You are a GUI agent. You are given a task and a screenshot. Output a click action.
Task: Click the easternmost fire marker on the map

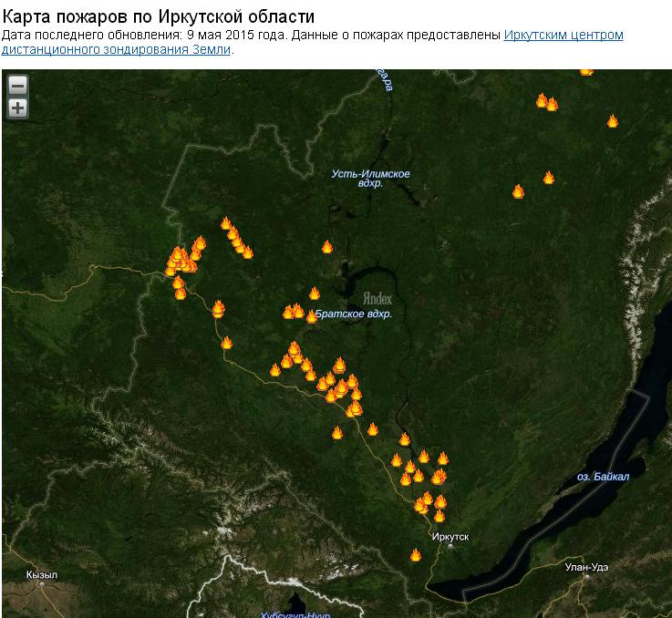click(x=613, y=121)
